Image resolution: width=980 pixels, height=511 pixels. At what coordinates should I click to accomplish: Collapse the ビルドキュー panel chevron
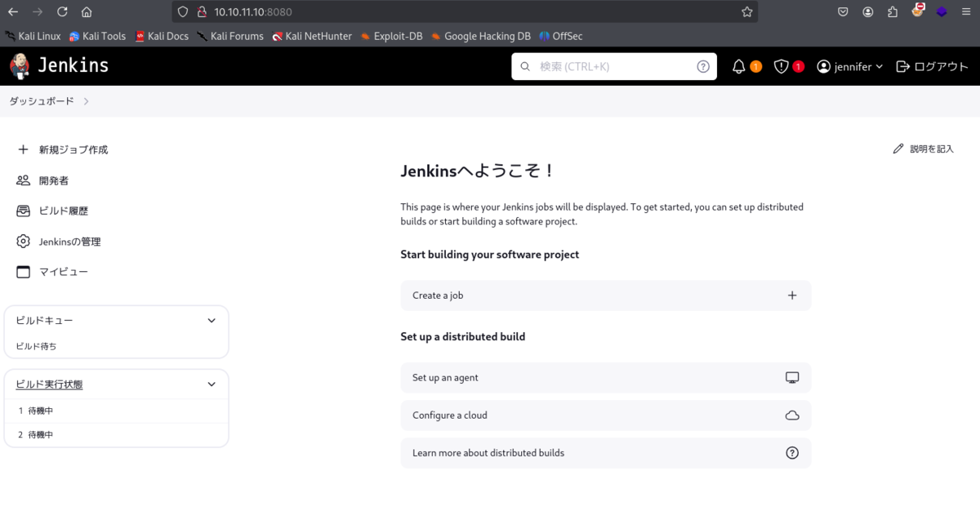pyautogui.click(x=212, y=321)
